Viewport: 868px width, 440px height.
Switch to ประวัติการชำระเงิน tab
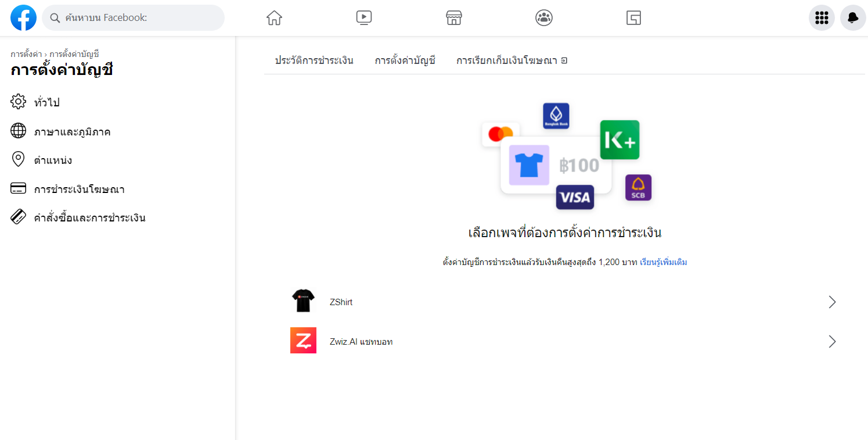pos(314,60)
